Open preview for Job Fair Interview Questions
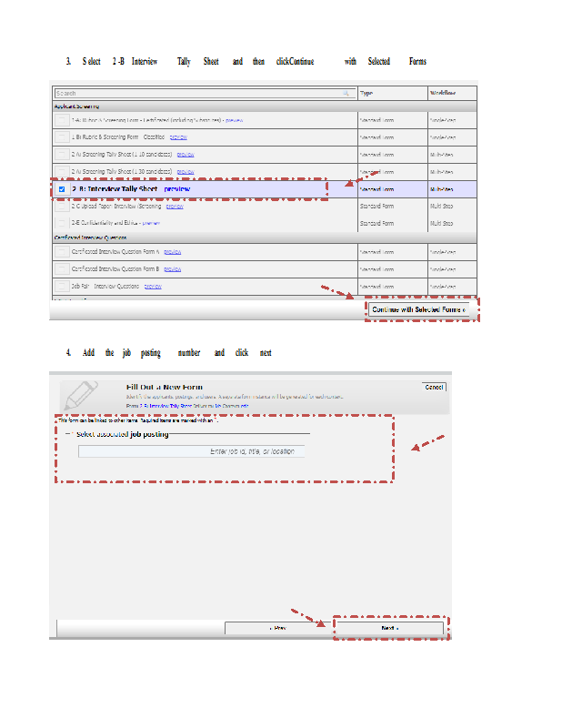 pyautogui.click(x=153, y=287)
